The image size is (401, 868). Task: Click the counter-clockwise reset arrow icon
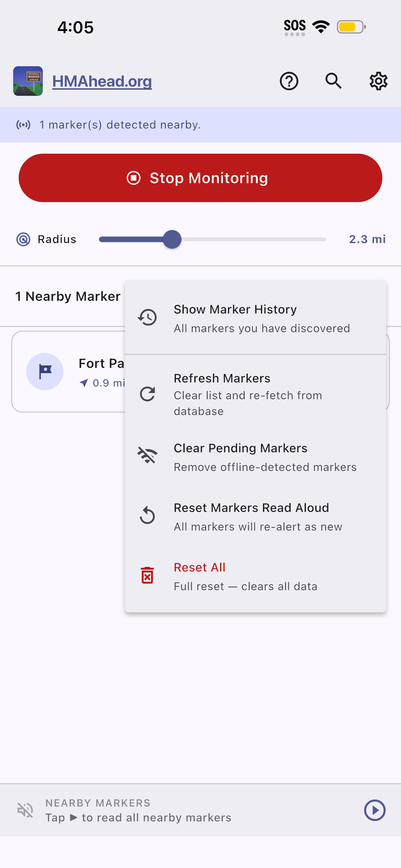point(147,515)
